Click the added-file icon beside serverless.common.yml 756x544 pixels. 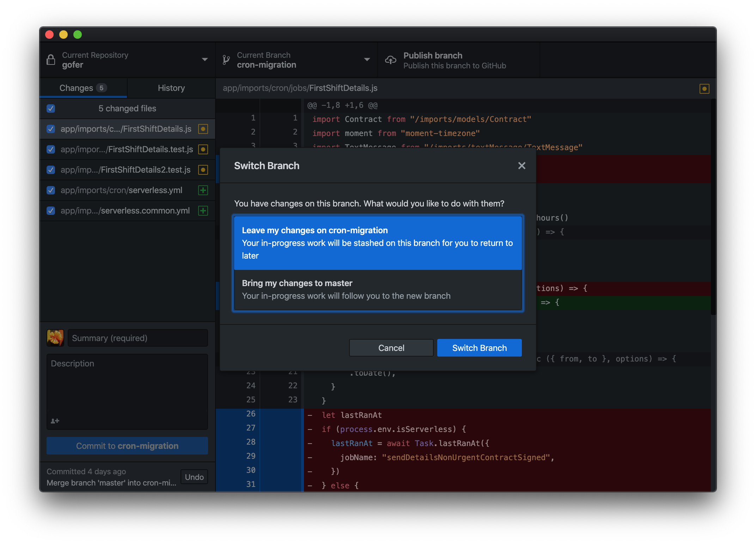(203, 211)
